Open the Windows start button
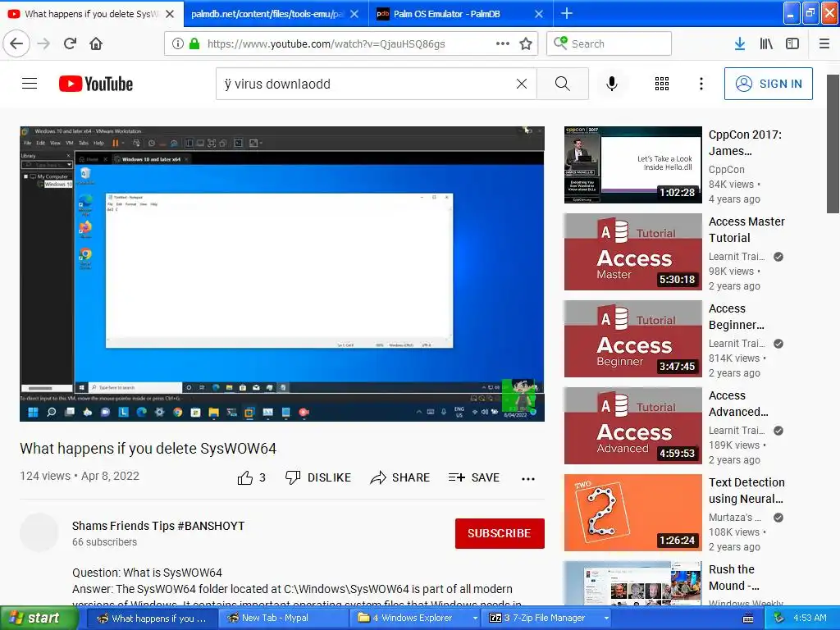Image resolution: width=840 pixels, height=630 pixels. point(39,619)
